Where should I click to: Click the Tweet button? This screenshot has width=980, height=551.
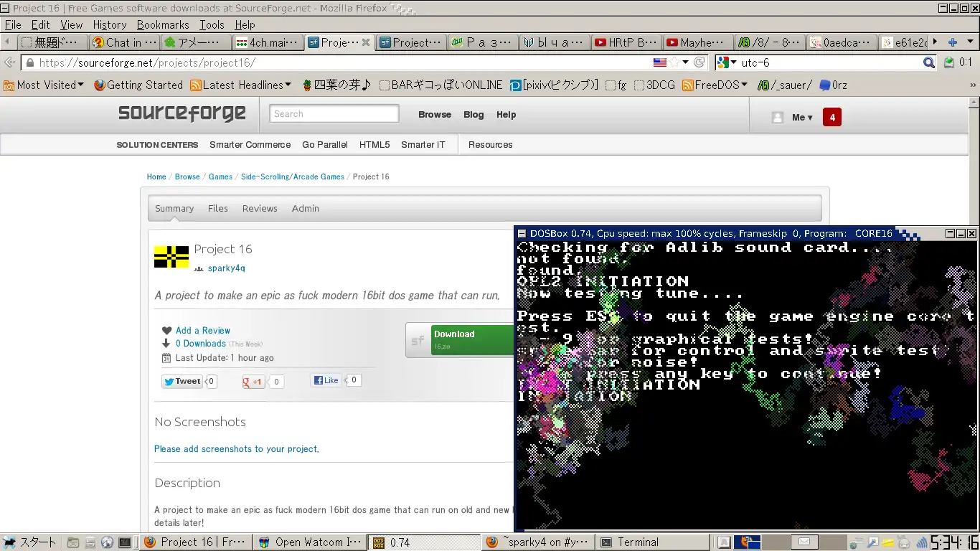click(182, 381)
